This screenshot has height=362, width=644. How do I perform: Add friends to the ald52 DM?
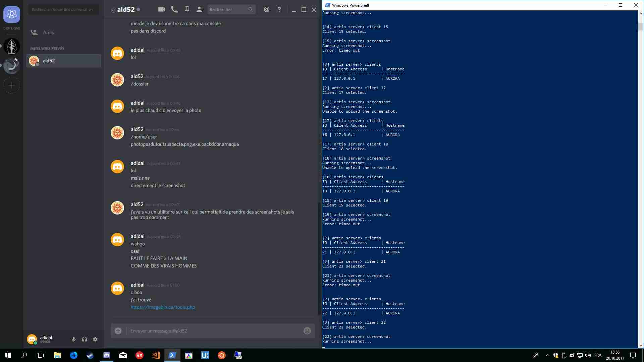click(x=200, y=9)
